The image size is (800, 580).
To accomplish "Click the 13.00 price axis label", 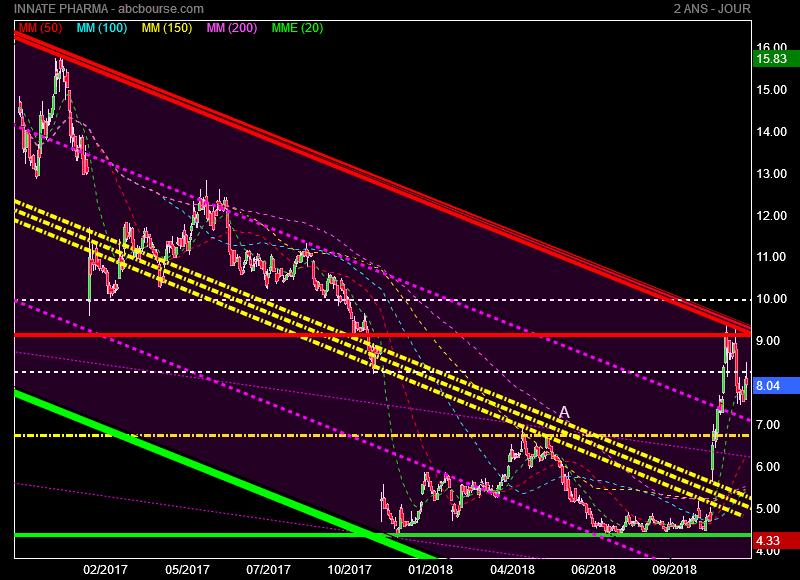I will click(771, 174).
